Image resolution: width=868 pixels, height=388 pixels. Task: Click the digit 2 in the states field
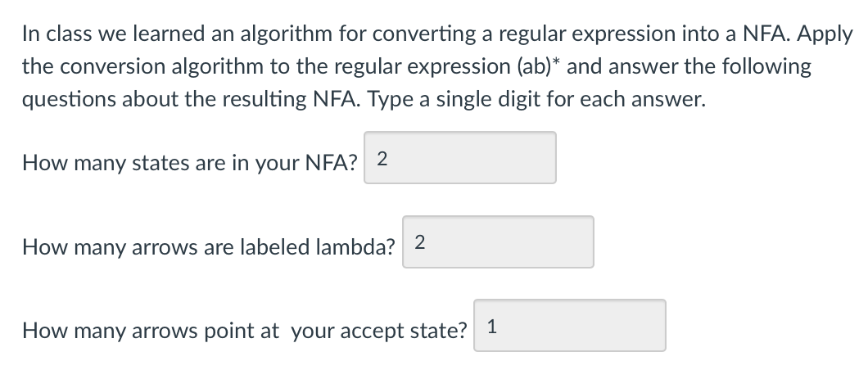point(382,159)
